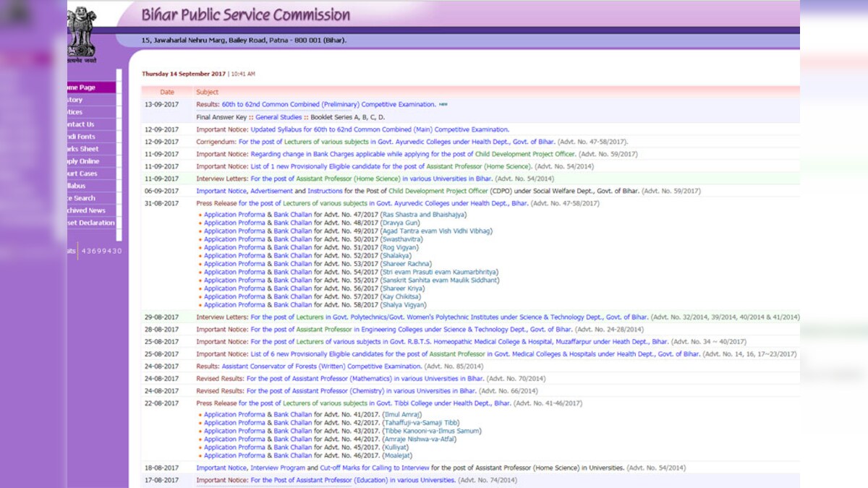Click the date cell 22-08-2017

(x=161, y=403)
